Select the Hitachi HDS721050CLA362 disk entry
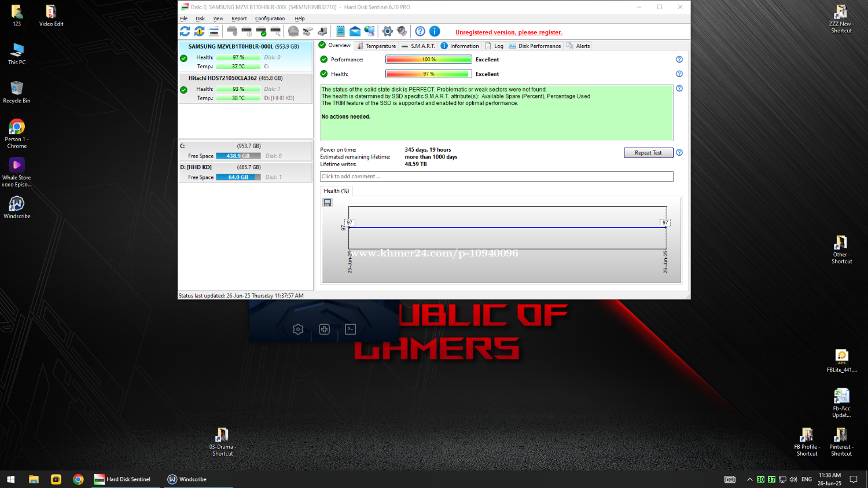 [x=245, y=88]
